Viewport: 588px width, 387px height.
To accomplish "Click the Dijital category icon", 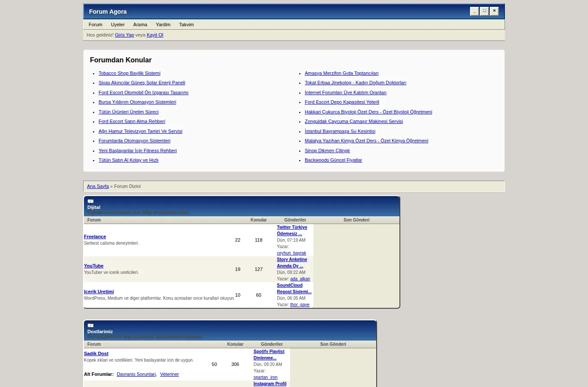I will coord(90,201).
